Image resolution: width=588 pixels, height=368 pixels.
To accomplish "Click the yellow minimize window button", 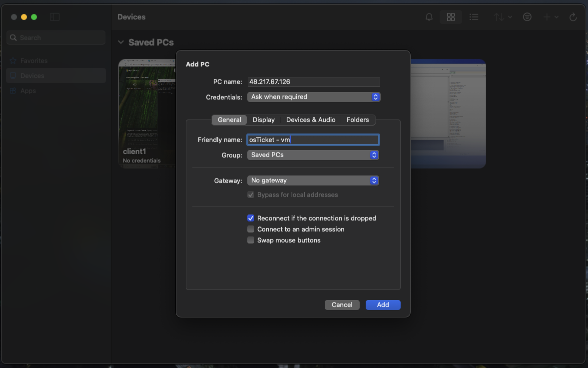I will tap(24, 17).
